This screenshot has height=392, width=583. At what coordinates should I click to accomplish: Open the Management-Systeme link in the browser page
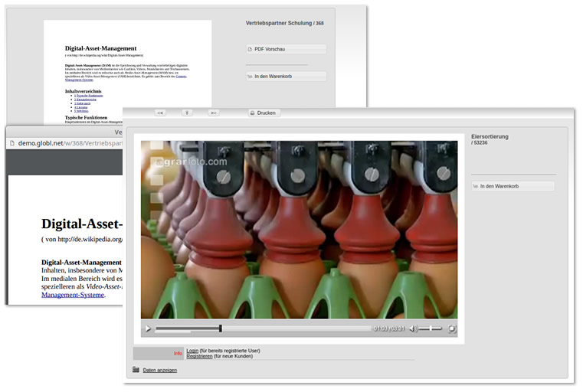point(73,295)
